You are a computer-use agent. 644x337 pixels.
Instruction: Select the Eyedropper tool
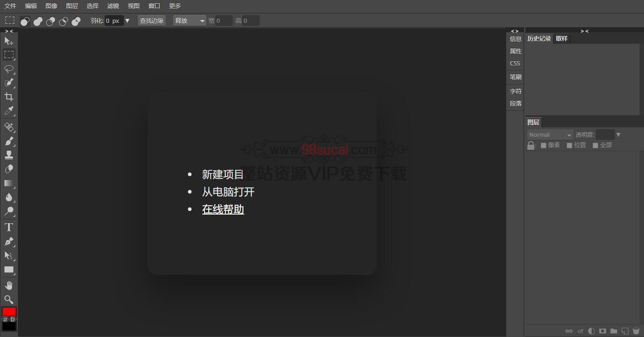point(9,111)
